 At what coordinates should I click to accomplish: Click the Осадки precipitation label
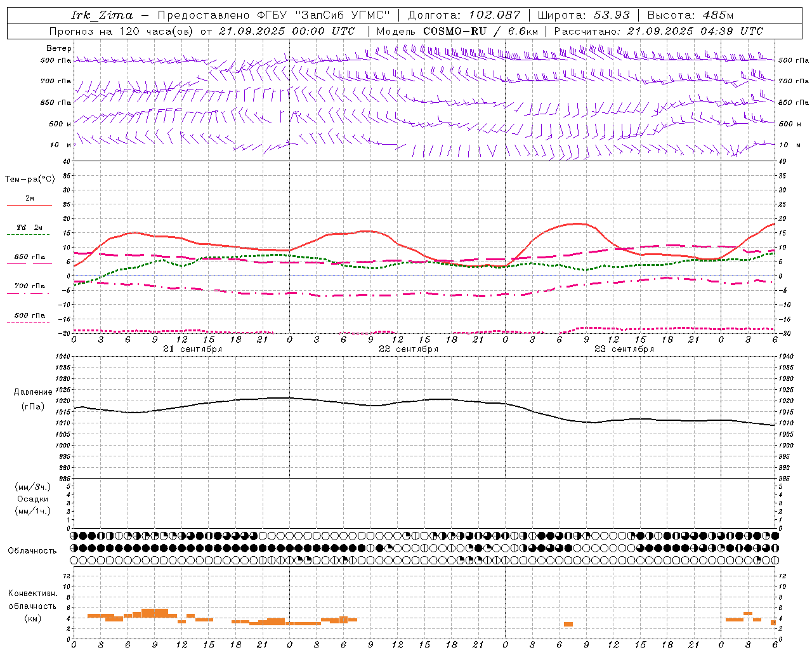point(33,499)
